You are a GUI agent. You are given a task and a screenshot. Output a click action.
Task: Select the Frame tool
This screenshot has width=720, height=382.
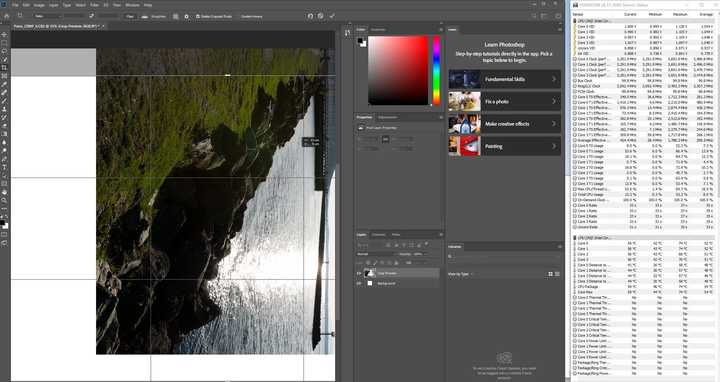[4, 76]
